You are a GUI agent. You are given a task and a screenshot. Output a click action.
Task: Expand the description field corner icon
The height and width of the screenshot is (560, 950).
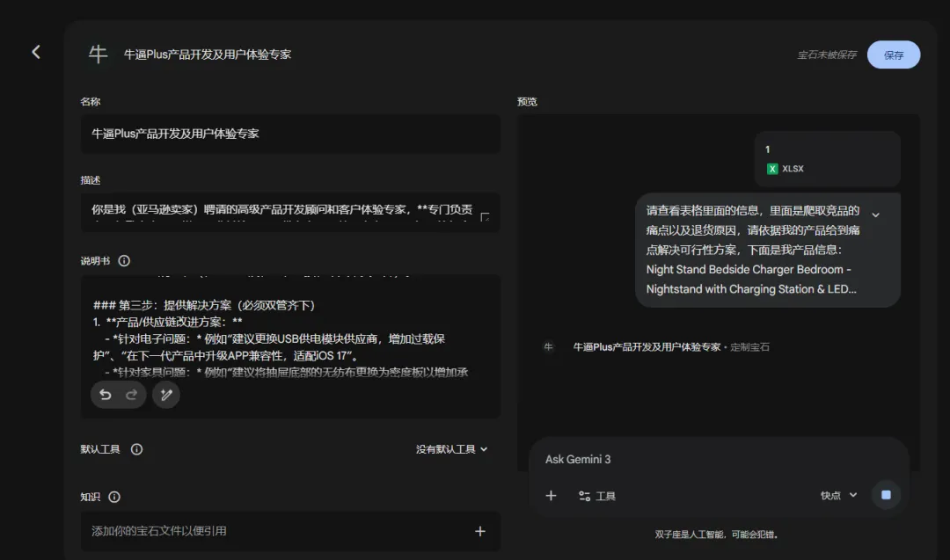(x=485, y=217)
